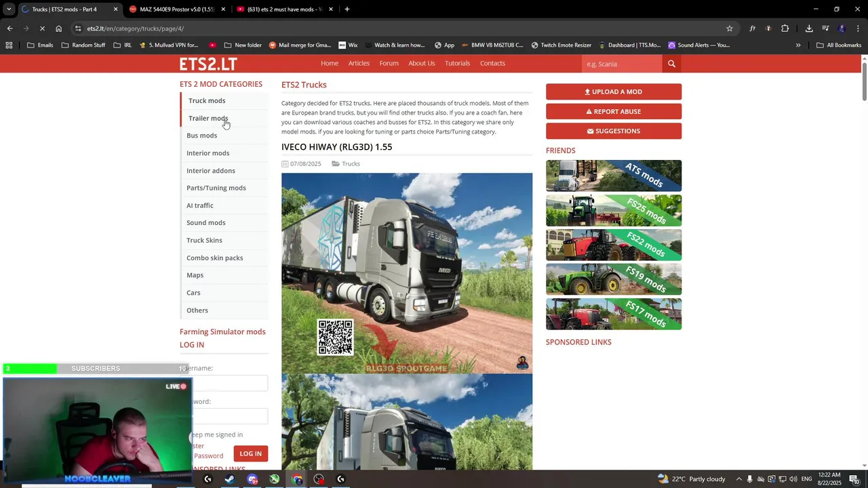Click the SUGGESTIONS button
This screenshot has height=488, width=868.
[x=614, y=131]
